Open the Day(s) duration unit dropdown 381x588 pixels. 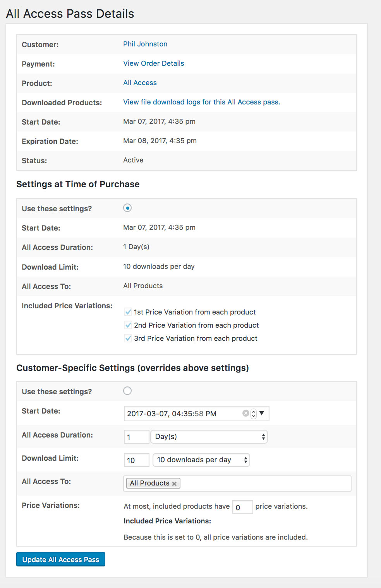pos(209,437)
